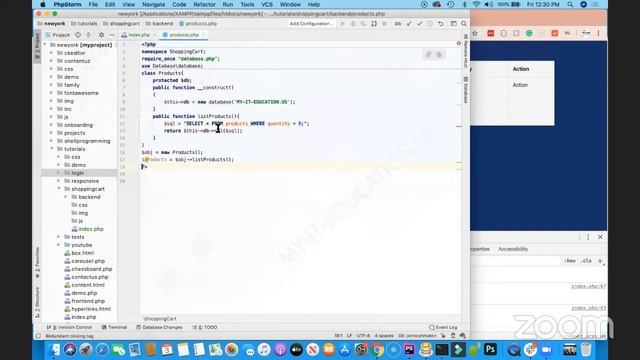The width and height of the screenshot is (640, 360).
Task: Open the Event Log
Action: point(443,327)
